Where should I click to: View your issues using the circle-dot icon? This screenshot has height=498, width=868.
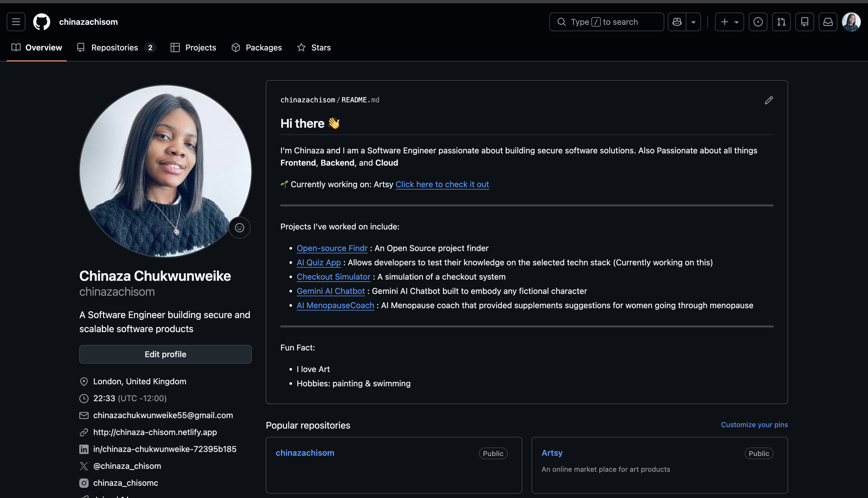(x=758, y=22)
